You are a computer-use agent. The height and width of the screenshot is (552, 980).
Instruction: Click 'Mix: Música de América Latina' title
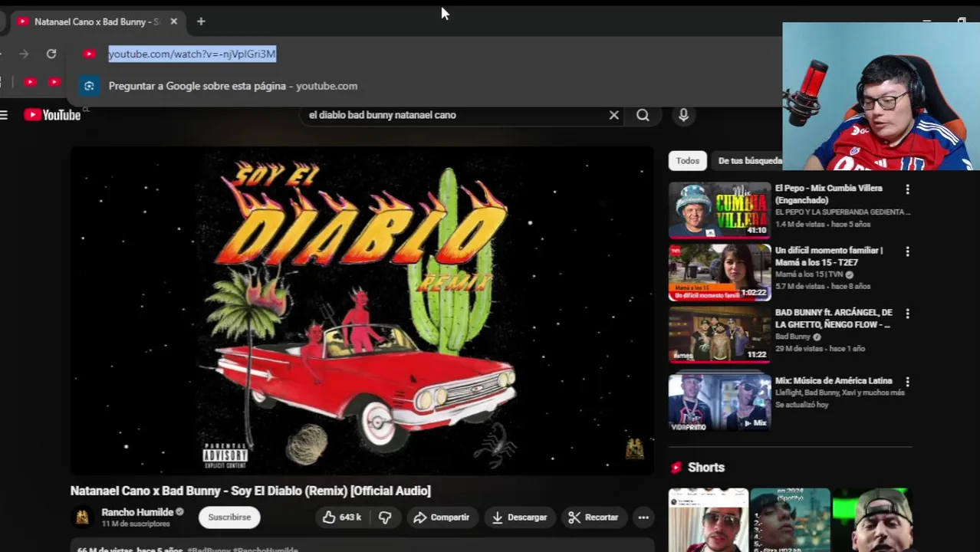[x=834, y=380]
